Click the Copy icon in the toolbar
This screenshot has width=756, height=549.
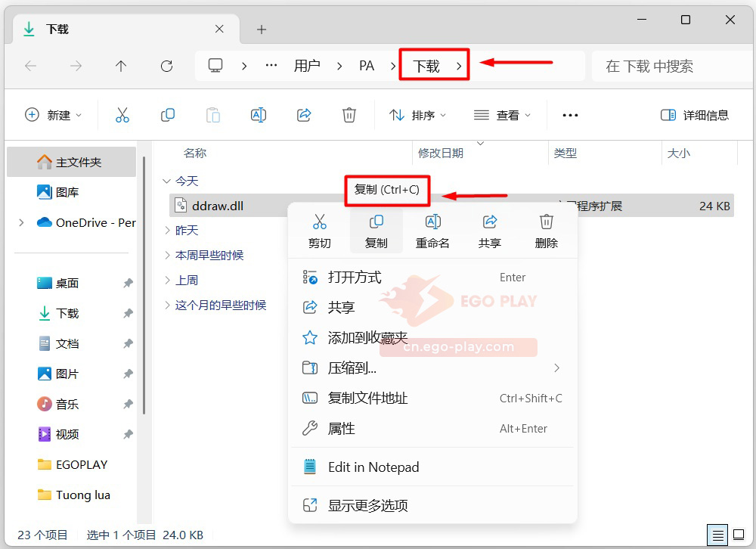pos(167,115)
